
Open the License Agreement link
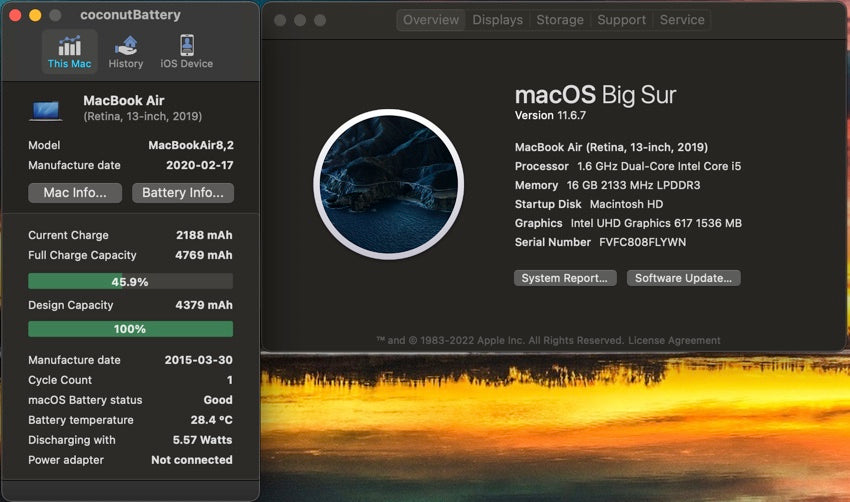[674, 340]
